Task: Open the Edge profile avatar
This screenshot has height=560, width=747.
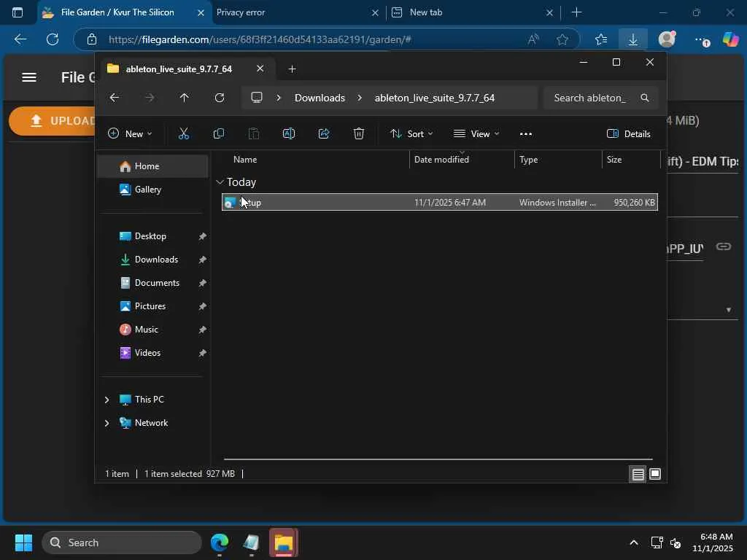Action: pyautogui.click(x=667, y=39)
